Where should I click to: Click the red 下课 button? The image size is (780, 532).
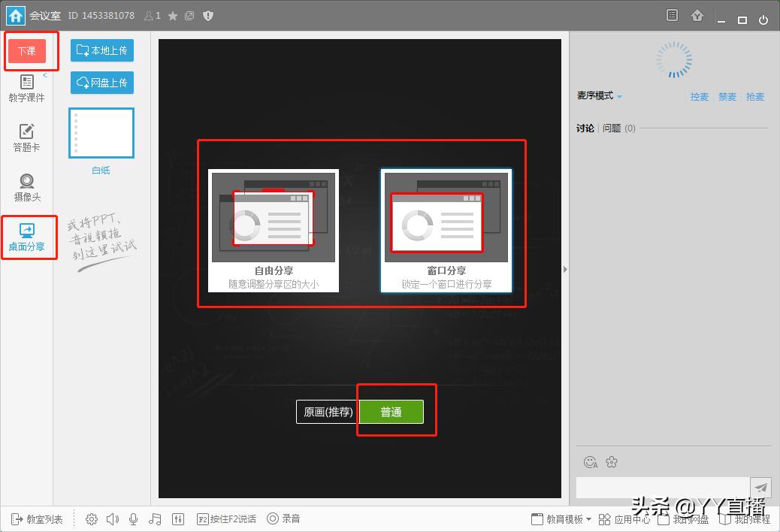(29, 50)
